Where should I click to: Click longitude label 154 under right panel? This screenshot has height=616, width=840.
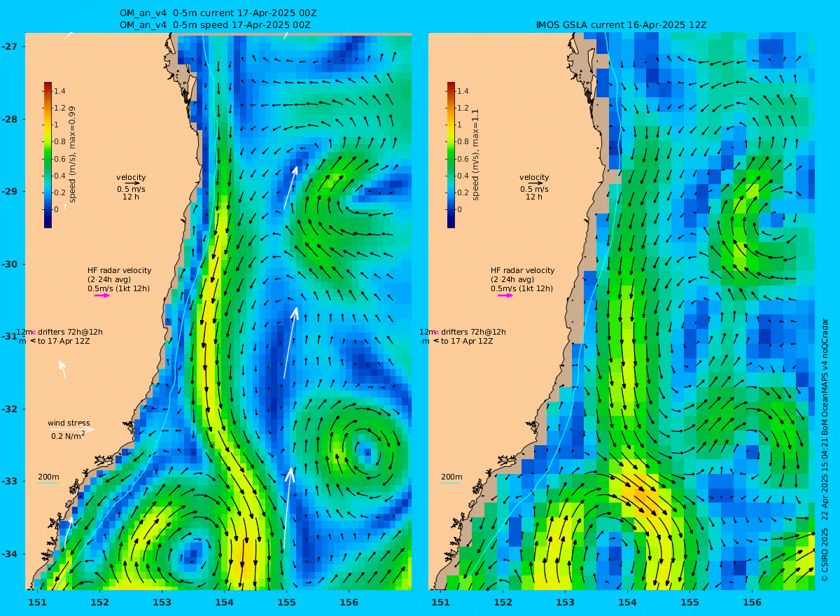tap(627, 602)
